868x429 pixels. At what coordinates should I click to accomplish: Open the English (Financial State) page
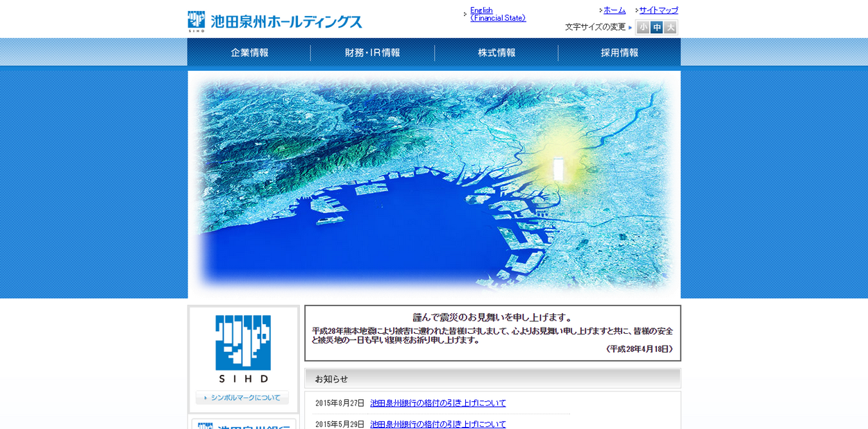(497, 14)
